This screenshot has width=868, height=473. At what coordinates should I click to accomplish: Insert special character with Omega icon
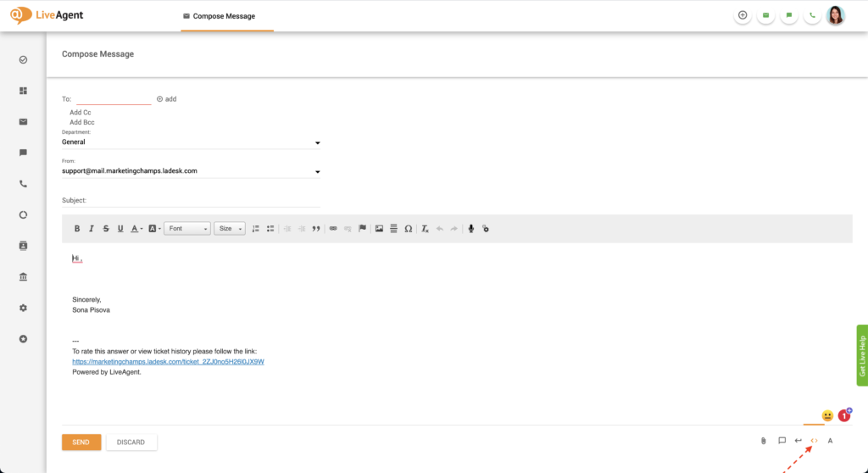[x=408, y=229]
